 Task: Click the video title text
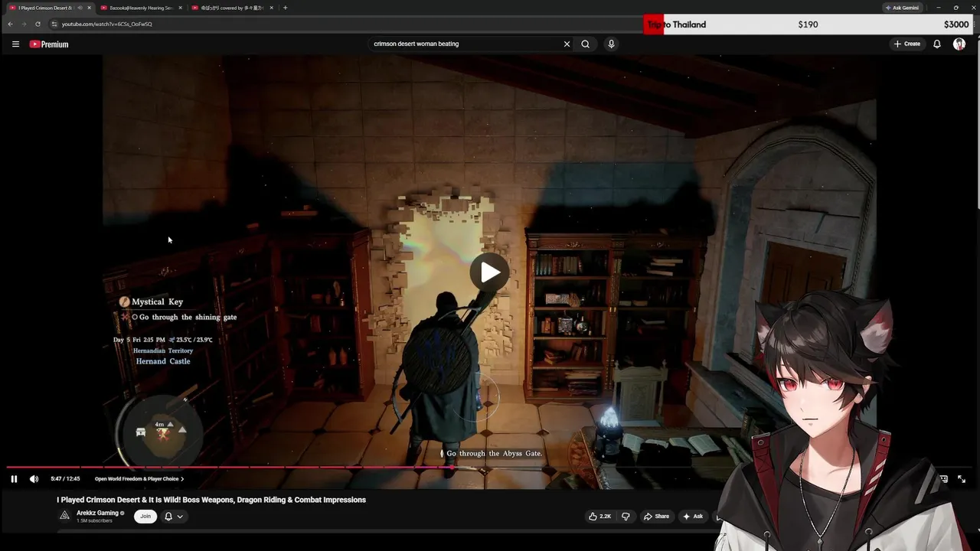coord(211,500)
